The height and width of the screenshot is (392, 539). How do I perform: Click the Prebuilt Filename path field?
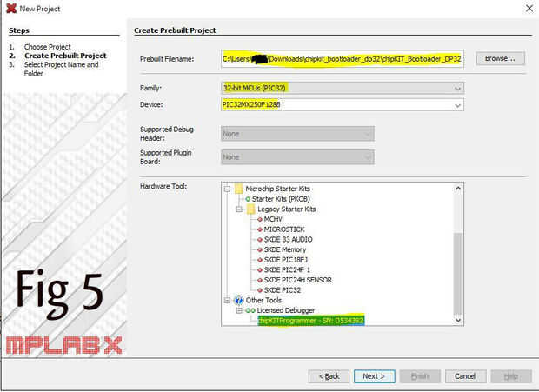(x=343, y=59)
